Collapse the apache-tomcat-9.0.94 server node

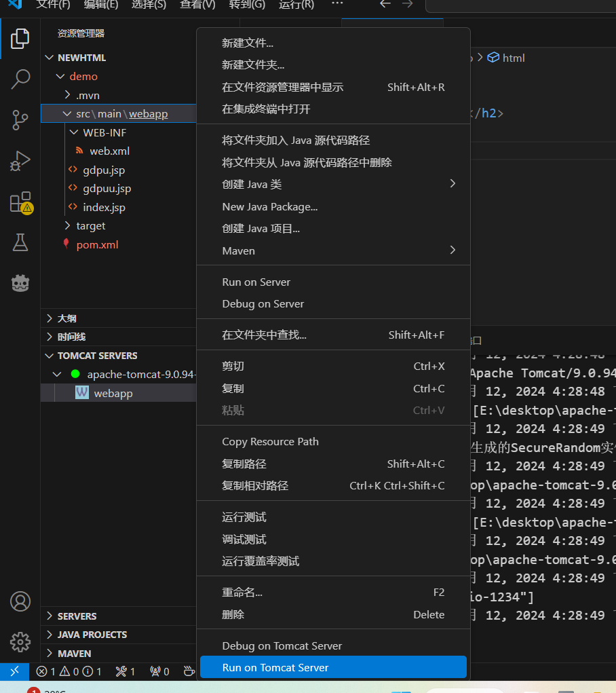[57, 374]
